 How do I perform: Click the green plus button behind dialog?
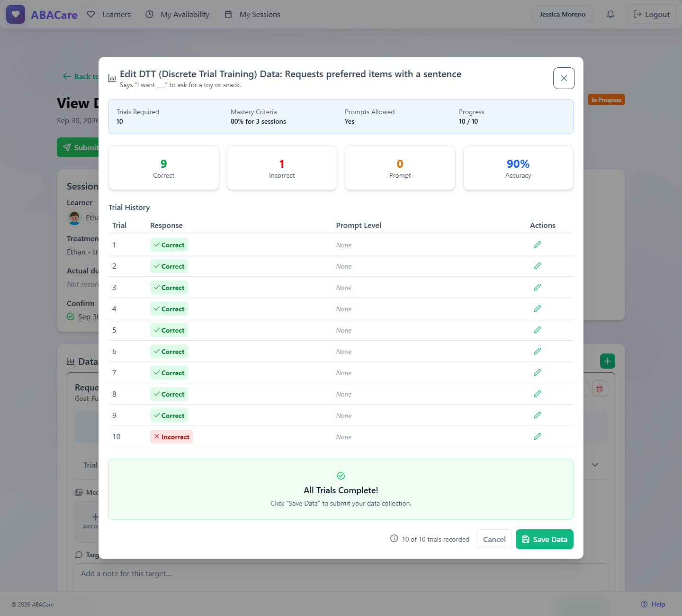coord(607,361)
